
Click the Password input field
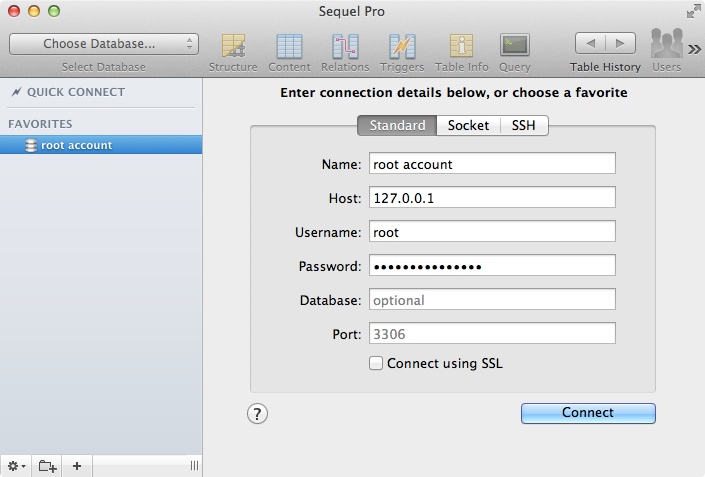pos(492,266)
